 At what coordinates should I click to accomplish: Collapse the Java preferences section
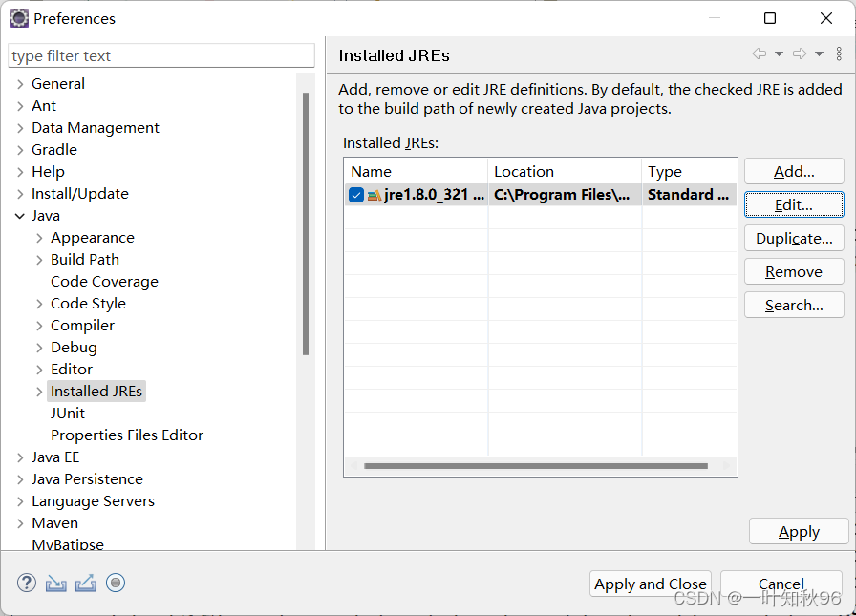pyautogui.click(x=19, y=215)
